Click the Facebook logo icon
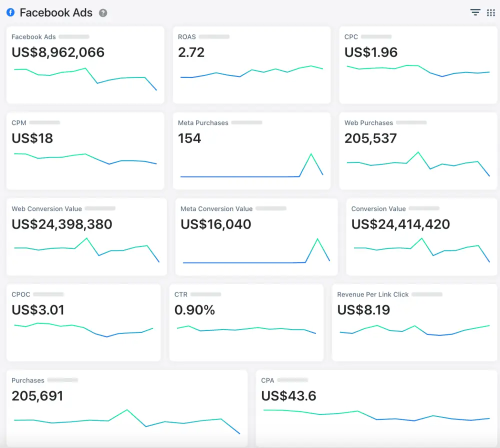Screen dimensions: 500x448 click(x=10, y=12)
